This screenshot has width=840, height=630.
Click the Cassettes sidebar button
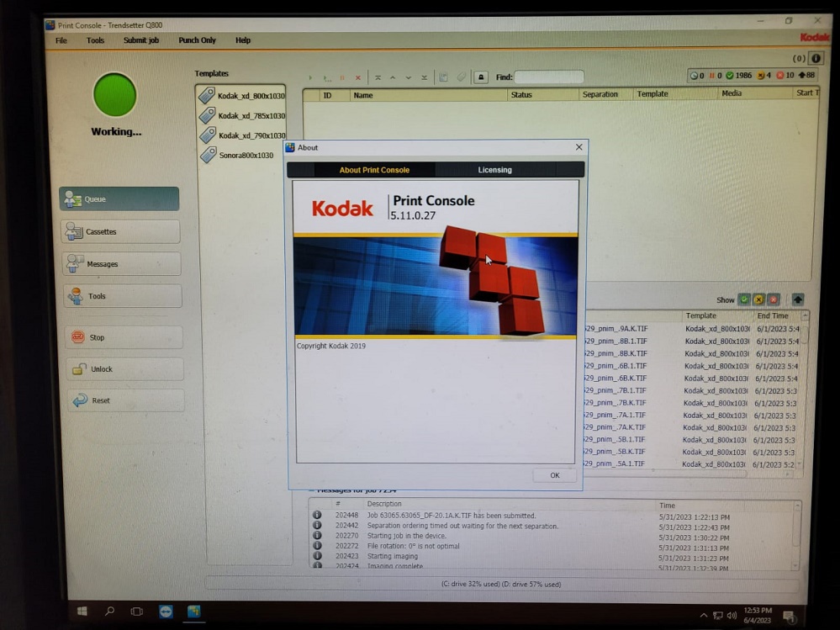(x=121, y=232)
